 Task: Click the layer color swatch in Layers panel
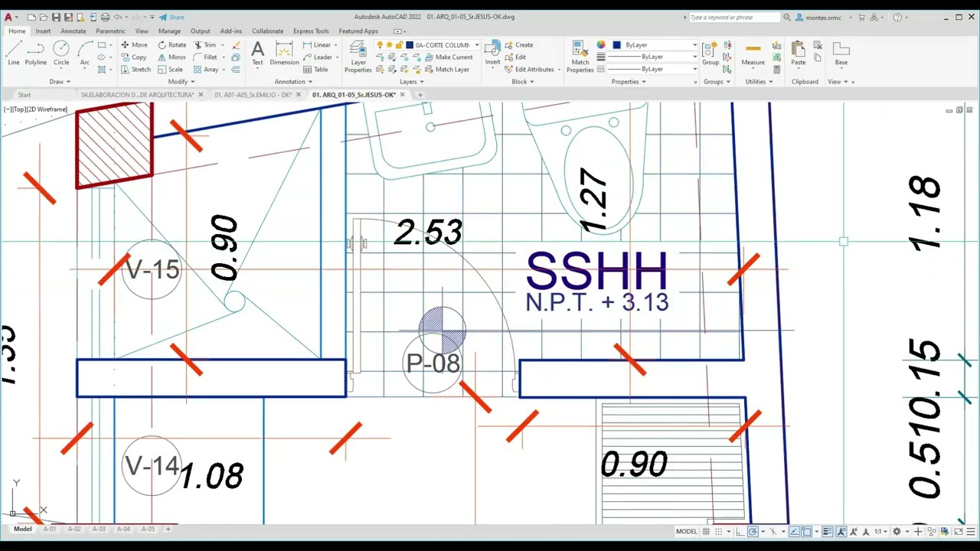coord(411,45)
